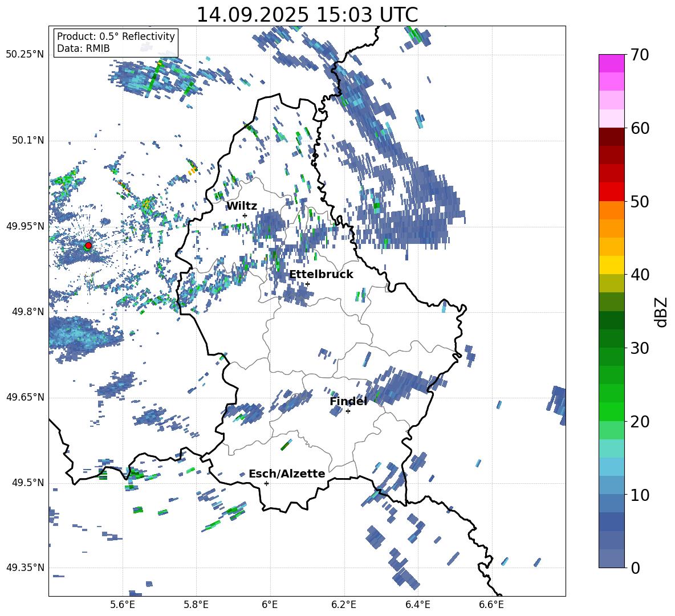Viewport: 675px width, 616px height.
Task: Click the 49.35°N latitude label
Action: [25, 568]
